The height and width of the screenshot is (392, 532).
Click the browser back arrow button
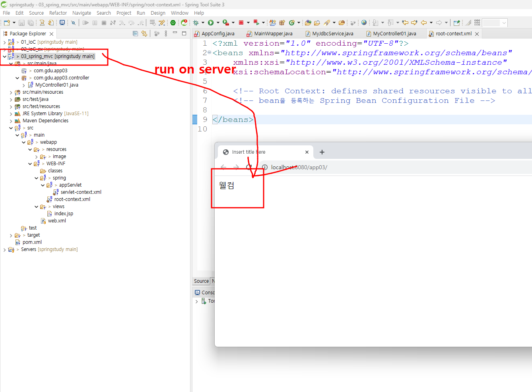pyautogui.click(x=223, y=167)
